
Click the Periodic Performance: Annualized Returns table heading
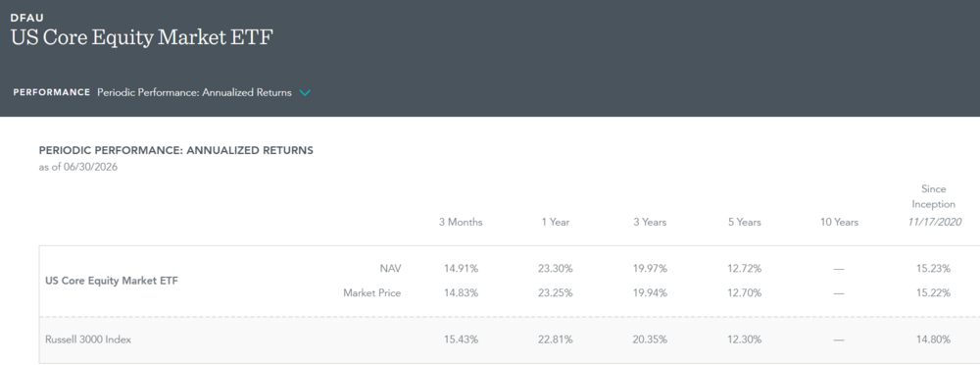[x=176, y=151]
